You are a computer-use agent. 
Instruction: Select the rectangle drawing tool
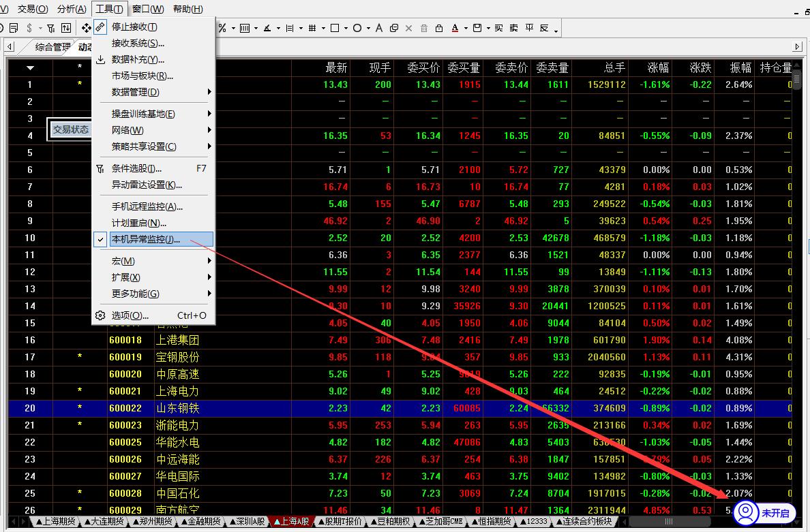(x=335, y=28)
